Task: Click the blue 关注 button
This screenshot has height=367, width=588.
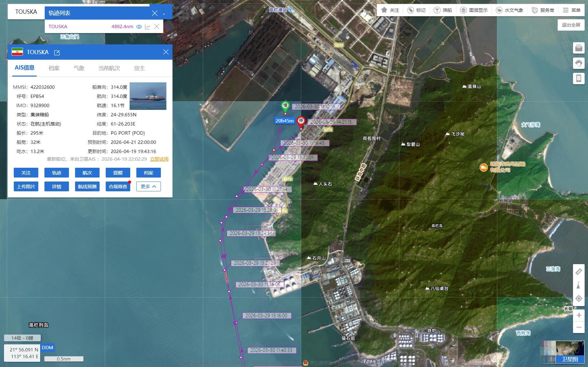Action: [26, 173]
